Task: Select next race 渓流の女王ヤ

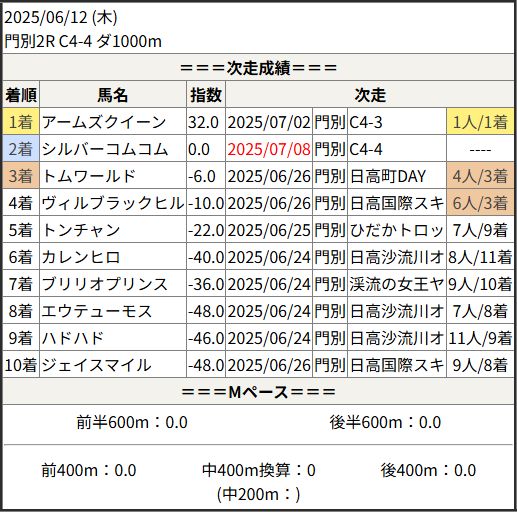Action: (397, 284)
